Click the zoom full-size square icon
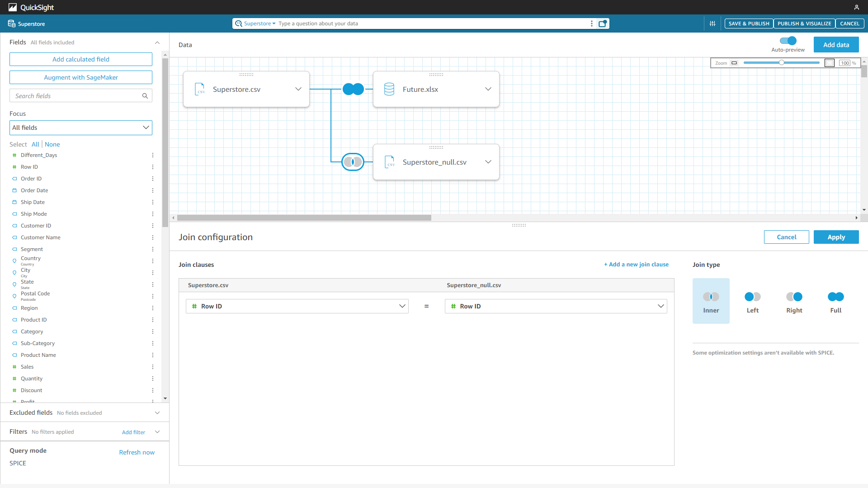The width and height of the screenshot is (868, 488). click(829, 63)
